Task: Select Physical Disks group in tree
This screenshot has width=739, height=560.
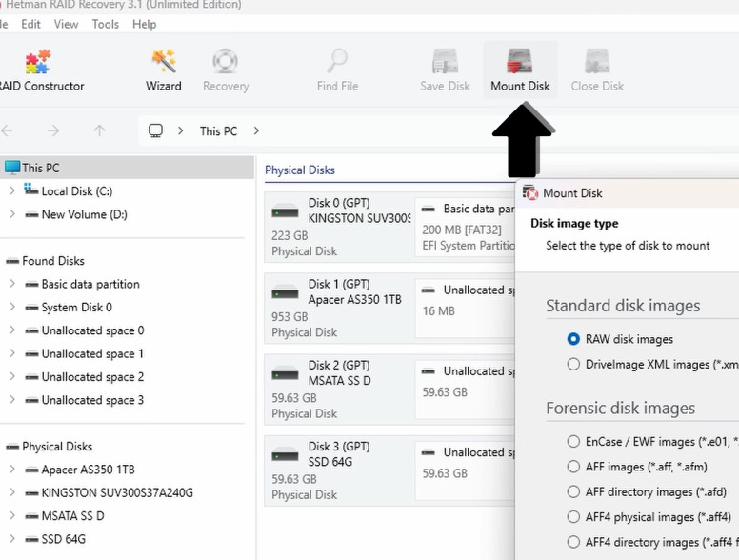Action: click(x=57, y=447)
